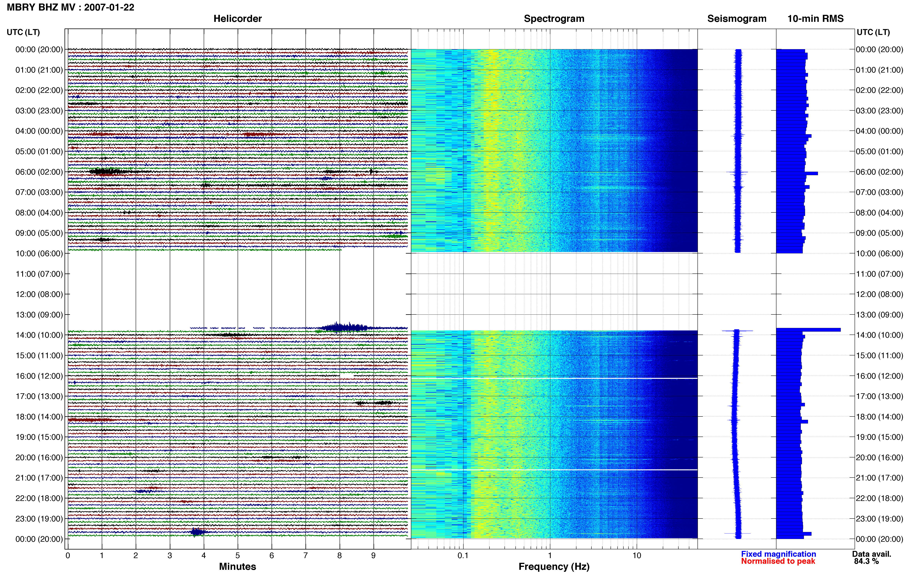The image size is (924, 578).
Task: Pick left-axis time label '05:00 (01:00)'
Action: pos(39,151)
